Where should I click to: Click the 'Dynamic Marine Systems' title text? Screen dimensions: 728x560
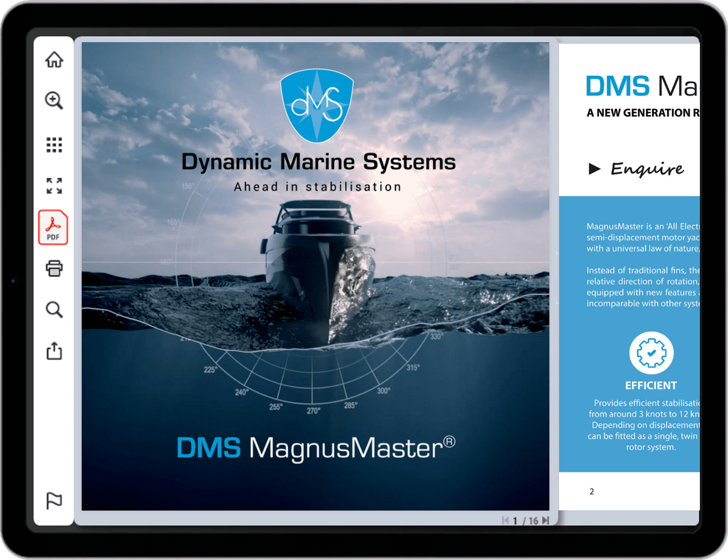[319, 162]
